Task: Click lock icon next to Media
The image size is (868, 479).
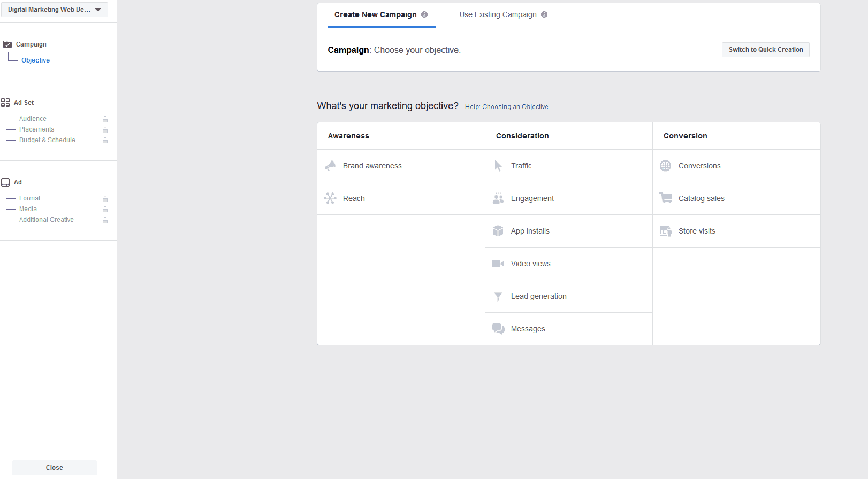Action: point(105,209)
